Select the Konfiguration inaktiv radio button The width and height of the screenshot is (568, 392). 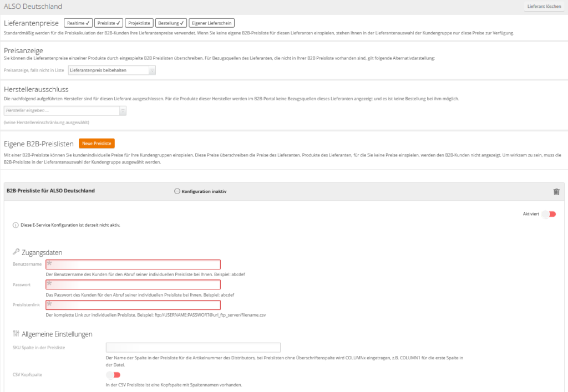pos(177,191)
